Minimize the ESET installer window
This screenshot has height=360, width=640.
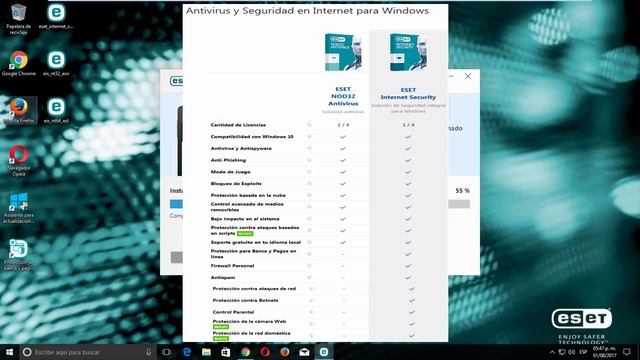coord(452,76)
